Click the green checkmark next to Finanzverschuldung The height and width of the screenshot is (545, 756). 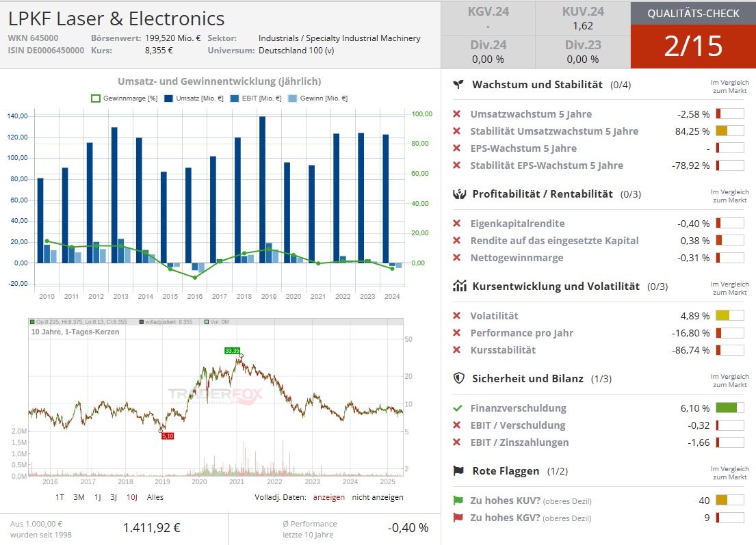[458, 408]
